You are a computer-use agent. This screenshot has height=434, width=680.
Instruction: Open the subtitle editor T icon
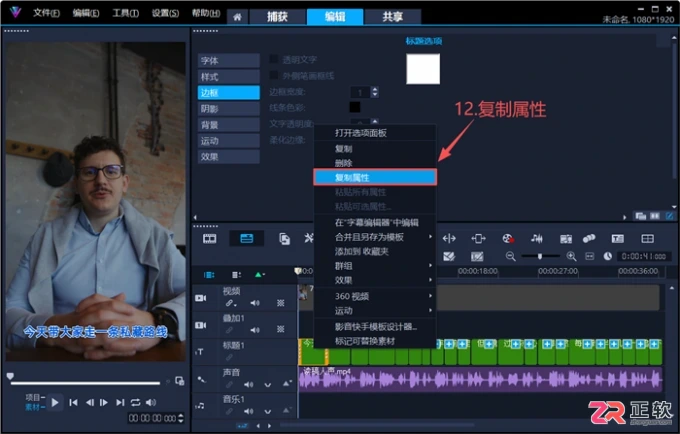coord(618,238)
